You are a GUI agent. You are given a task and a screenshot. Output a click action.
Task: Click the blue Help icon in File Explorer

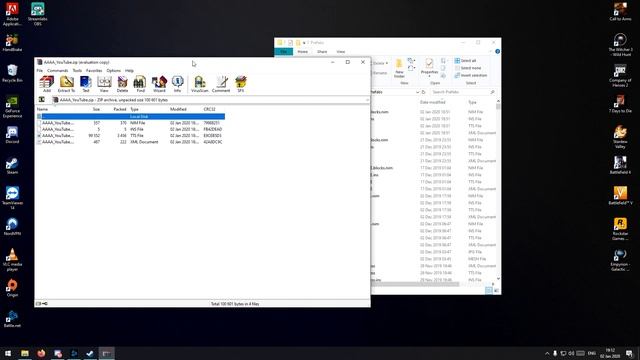[x=497, y=51]
